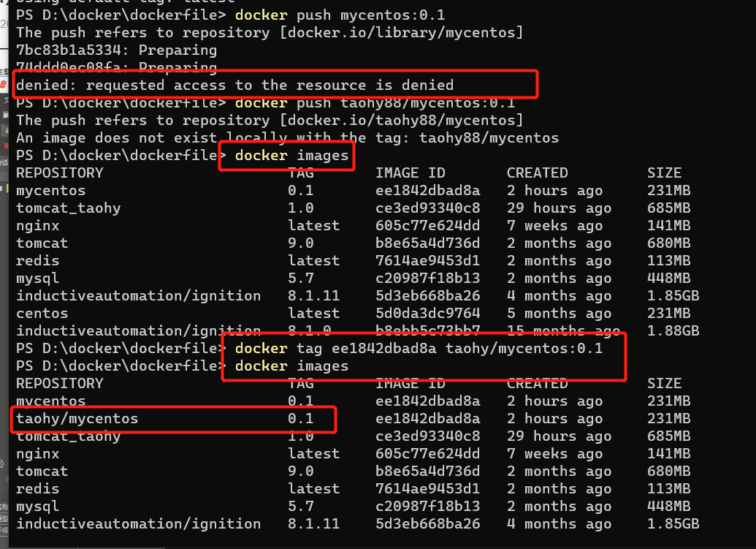The image size is (756, 549).
Task: Click 685MB in the second images listing
Action: pyautogui.click(x=669, y=436)
